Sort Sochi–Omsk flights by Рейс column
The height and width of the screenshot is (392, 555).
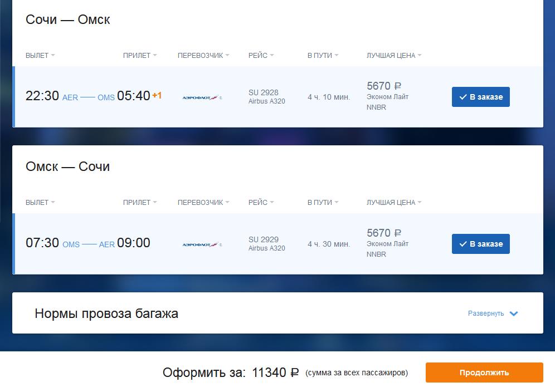pos(261,56)
